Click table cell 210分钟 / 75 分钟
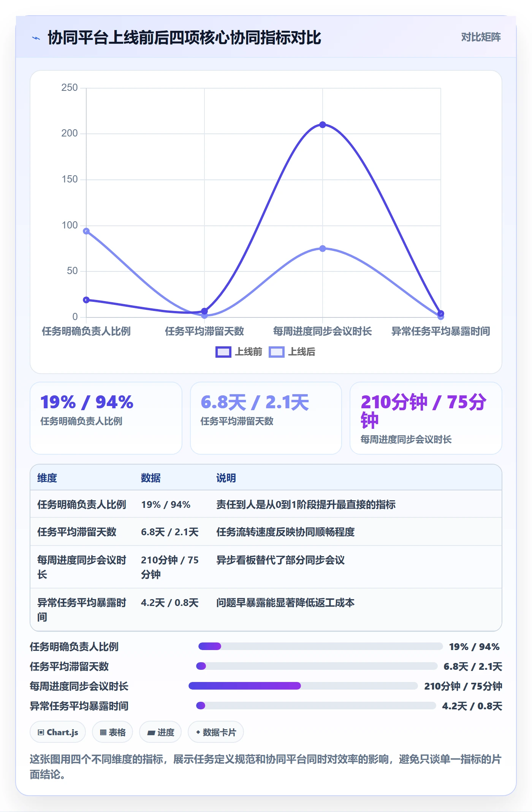Viewport: 532px width, 812px height. [170, 567]
